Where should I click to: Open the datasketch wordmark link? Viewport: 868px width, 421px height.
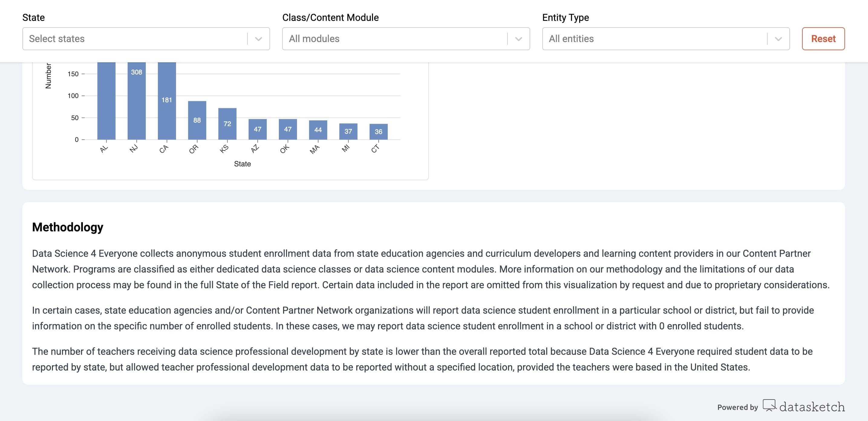pyautogui.click(x=812, y=407)
